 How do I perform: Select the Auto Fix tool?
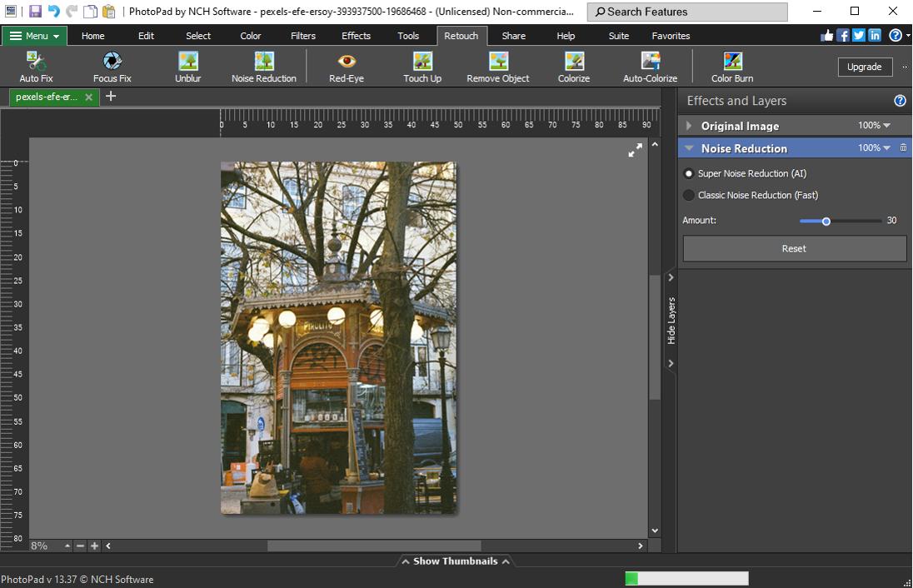coord(35,67)
